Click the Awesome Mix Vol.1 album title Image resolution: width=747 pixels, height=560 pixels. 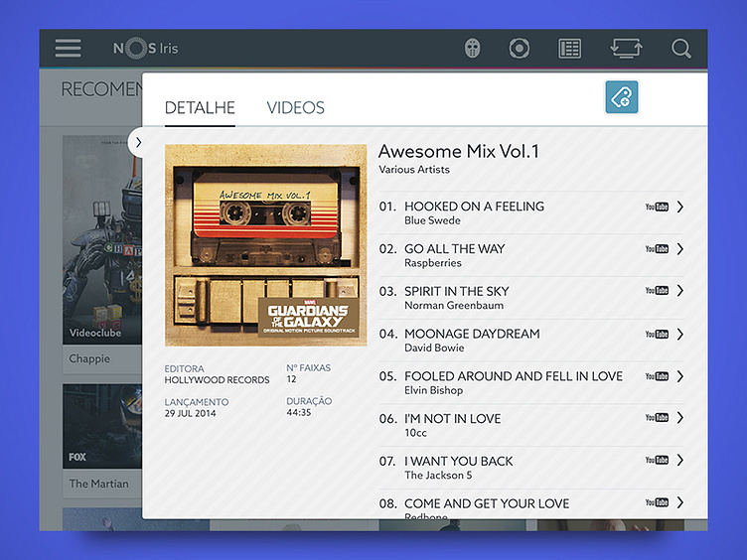click(x=458, y=152)
